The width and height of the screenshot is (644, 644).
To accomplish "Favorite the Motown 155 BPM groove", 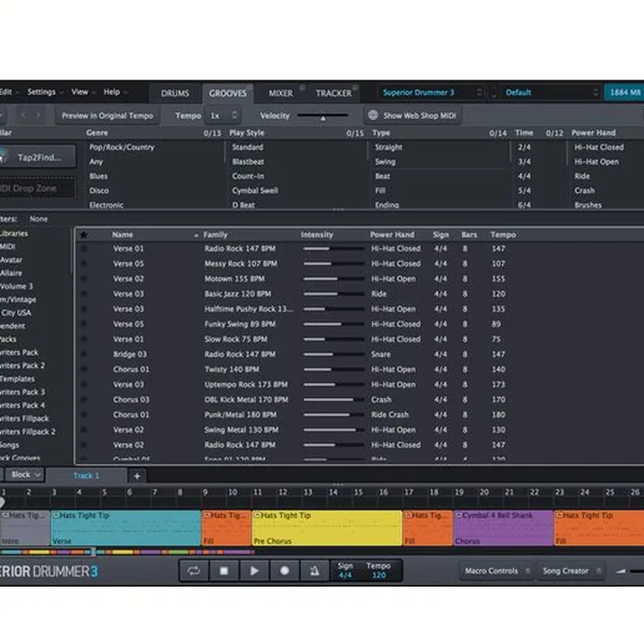I will [83, 279].
